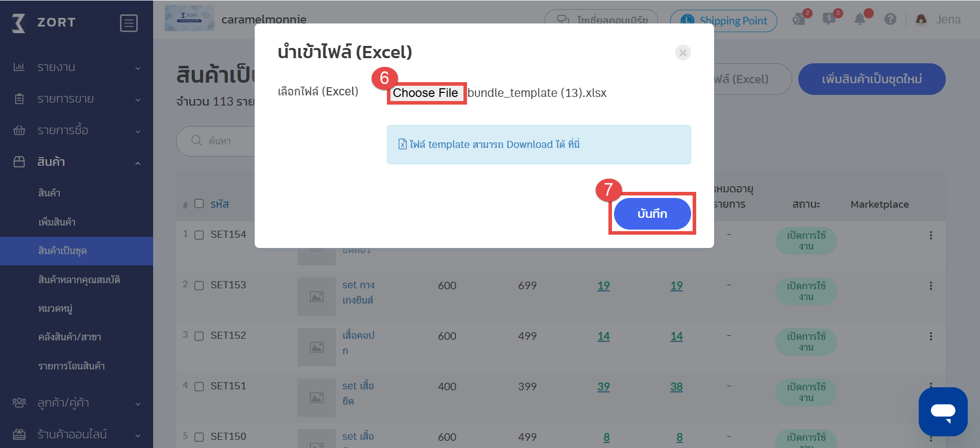Check the SET154 row checkbox
Viewport: 980px width, 448px height.
point(199,235)
